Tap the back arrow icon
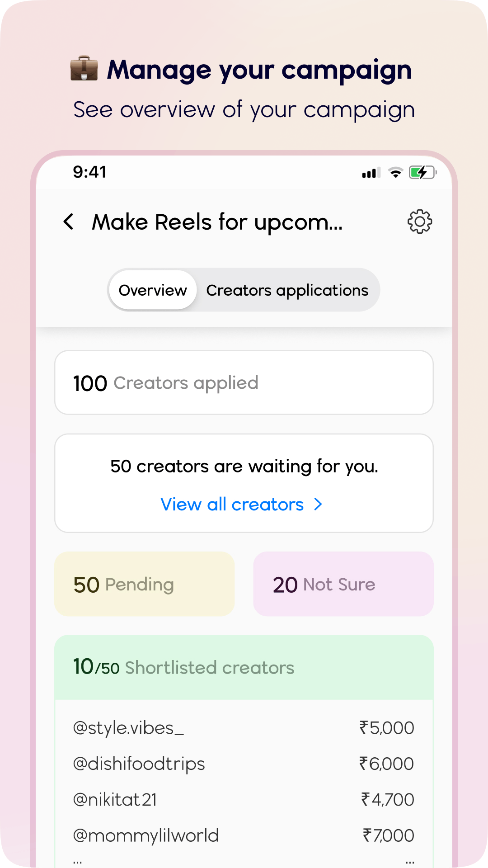 tap(69, 222)
